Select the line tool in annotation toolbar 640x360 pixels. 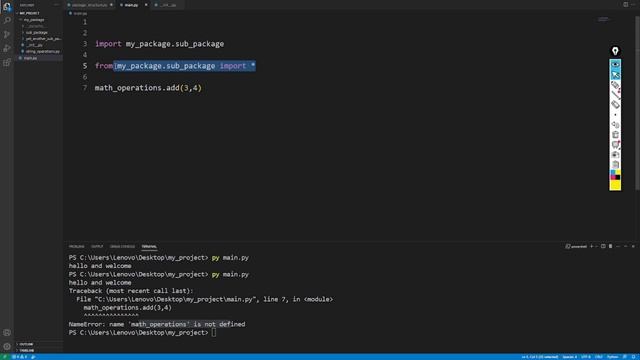coord(615,95)
